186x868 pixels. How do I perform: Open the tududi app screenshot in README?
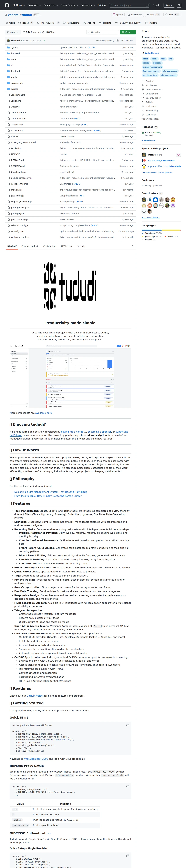[x=70, y=376]
